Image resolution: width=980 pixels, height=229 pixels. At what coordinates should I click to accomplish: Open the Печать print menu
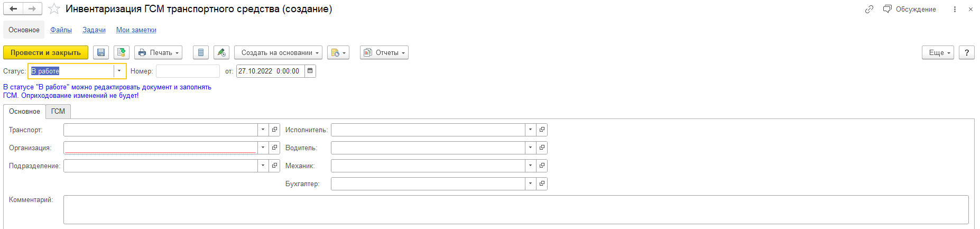point(158,52)
